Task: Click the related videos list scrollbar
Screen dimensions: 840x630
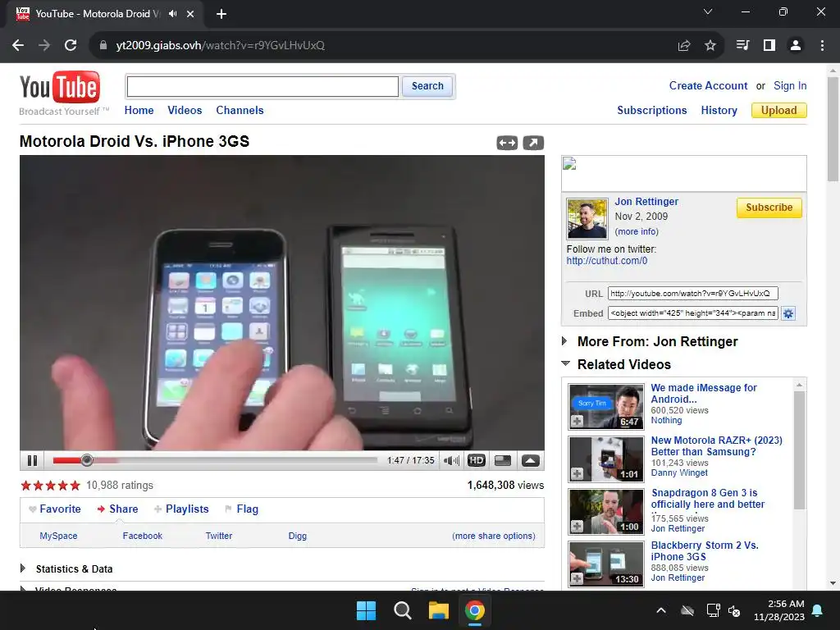Action: (x=799, y=450)
